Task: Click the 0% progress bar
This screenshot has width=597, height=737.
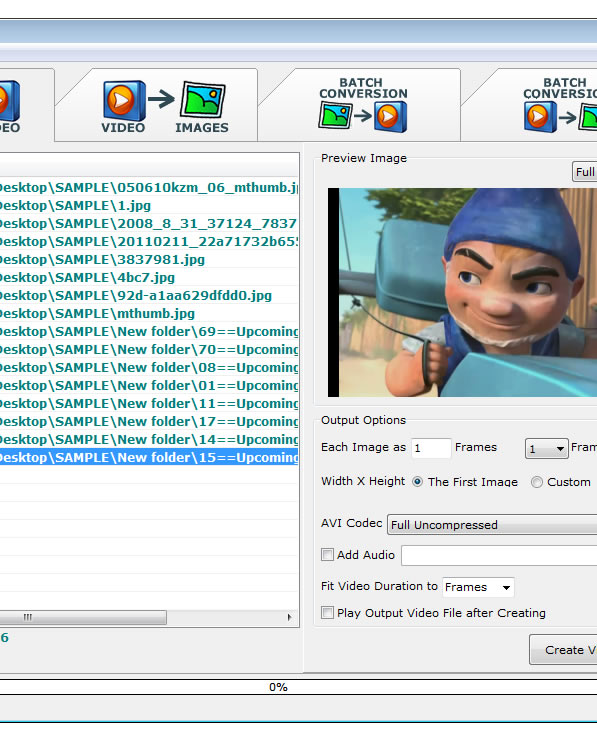Action: [298, 687]
